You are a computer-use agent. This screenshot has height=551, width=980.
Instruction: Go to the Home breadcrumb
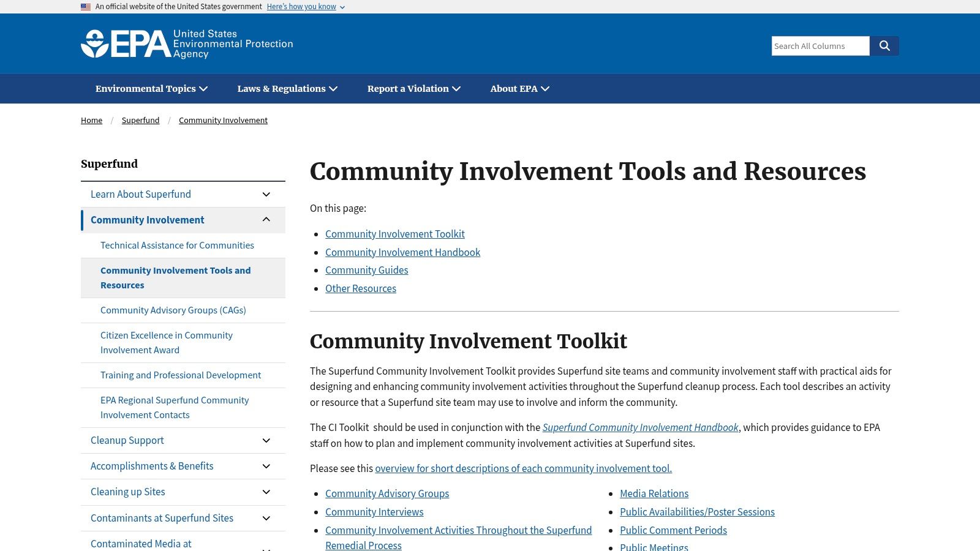91,120
